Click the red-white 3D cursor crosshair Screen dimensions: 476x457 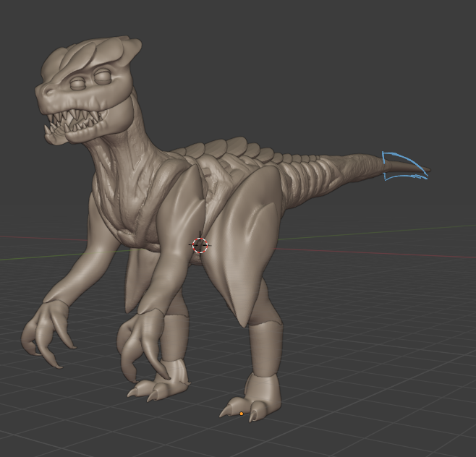coord(200,245)
